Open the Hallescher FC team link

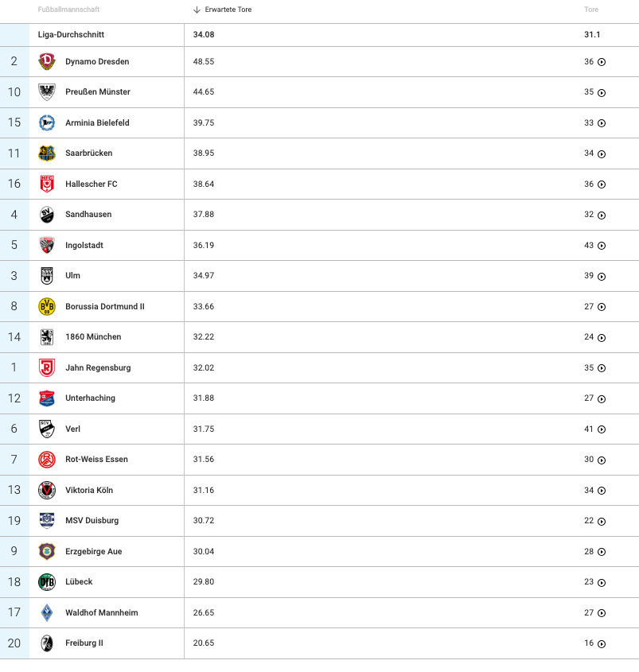(x=92, y=184)
